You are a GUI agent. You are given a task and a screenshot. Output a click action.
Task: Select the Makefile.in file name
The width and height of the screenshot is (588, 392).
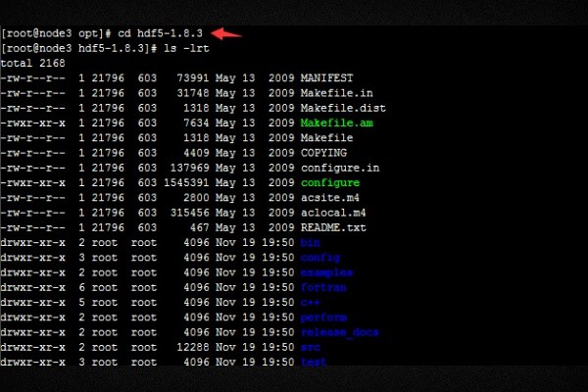point(336,93)
